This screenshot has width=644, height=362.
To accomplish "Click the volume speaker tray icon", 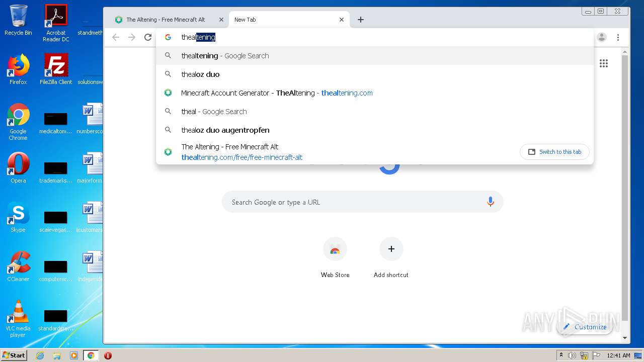I will tap(572, 355).
